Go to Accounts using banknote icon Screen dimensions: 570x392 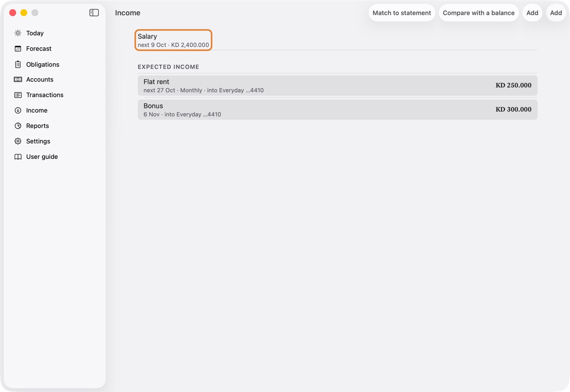click(x=18, y=80)
